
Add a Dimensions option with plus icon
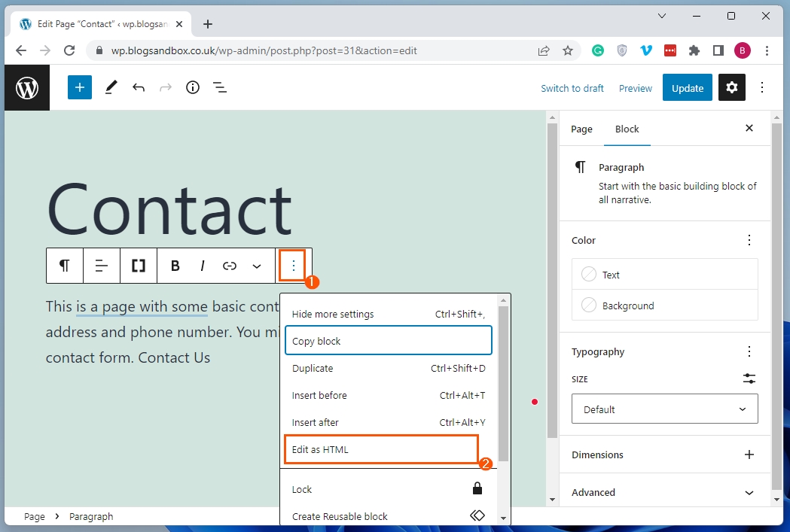(749, 454)
